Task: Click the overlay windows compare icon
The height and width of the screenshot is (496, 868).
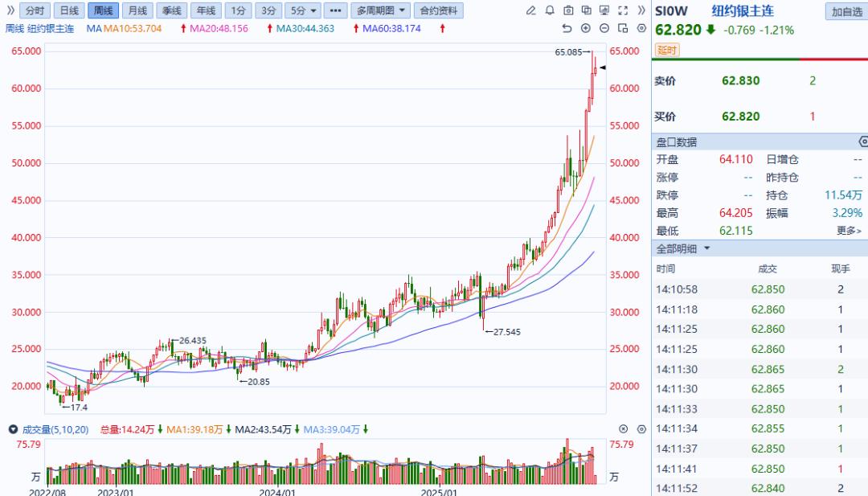Action: pos(587,10)
